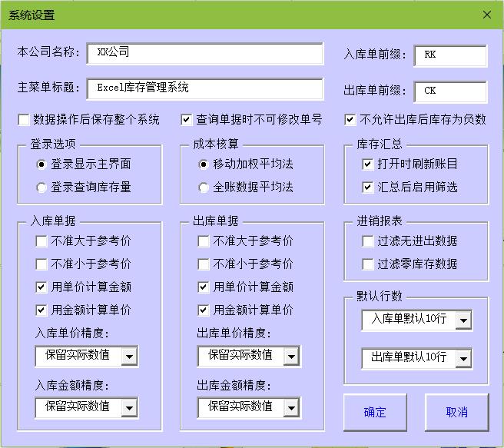Uncheck 用单价计算金额 under 入库单据
This screenshot has width=504, height=448.
(x=41, y=287)
